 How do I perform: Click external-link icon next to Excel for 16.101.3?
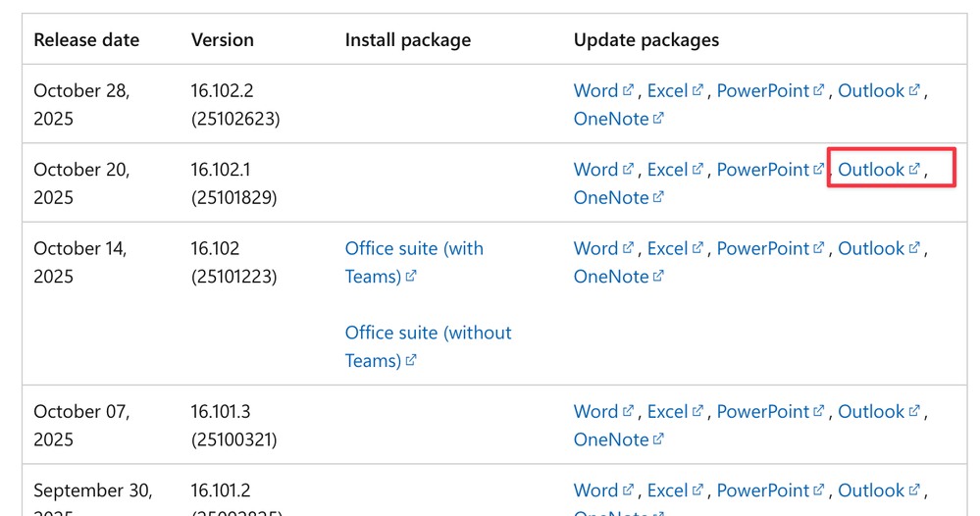698,410
